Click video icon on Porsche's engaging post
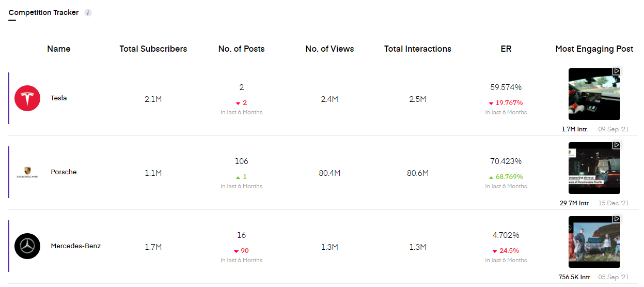The width and height of the screenshot is (644, 287). pyautogui.click(x=616, y=145)
